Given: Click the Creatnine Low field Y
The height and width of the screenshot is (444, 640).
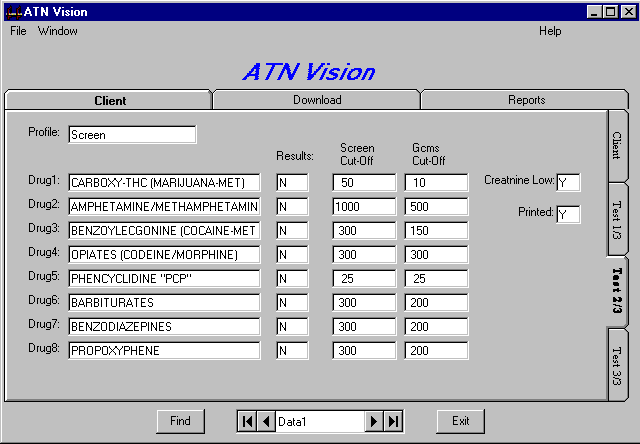Looking at the screenshot, I should click(x=568, y=182).
